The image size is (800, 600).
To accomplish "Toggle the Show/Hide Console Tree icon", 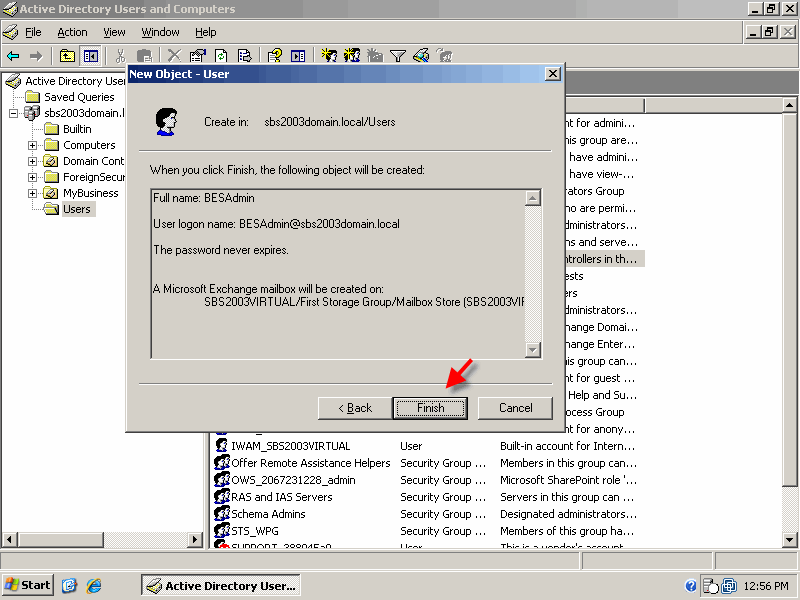I will click(91, 56).
